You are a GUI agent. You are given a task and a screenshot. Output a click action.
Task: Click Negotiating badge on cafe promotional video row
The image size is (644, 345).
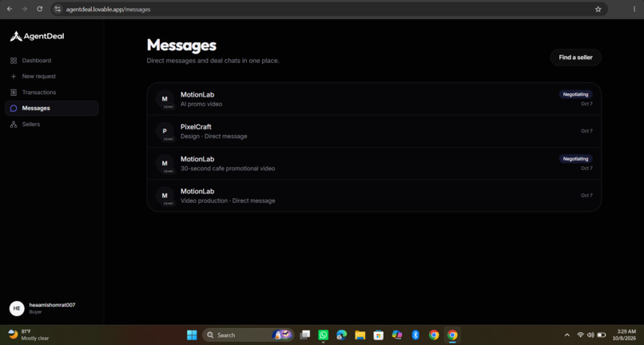pyautogui.click(x=575, y=159)
